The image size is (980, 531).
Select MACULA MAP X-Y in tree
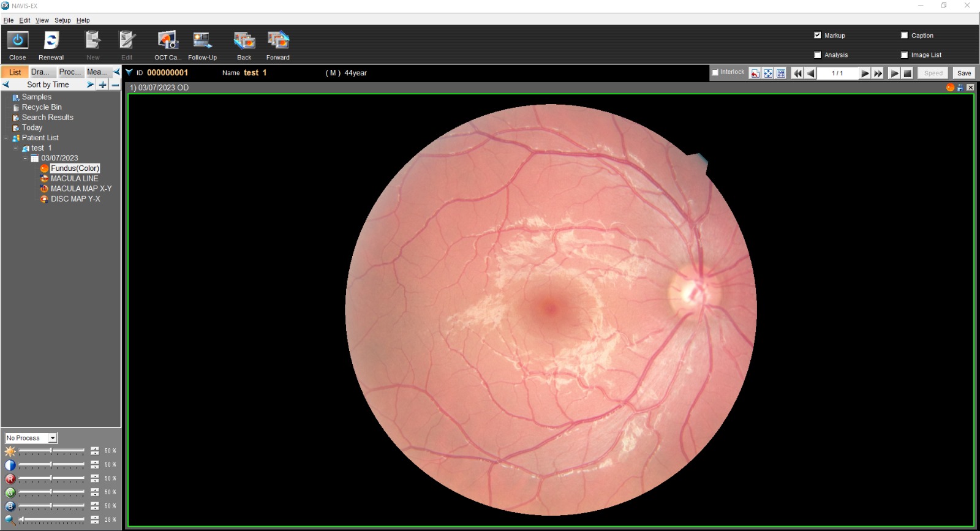81,189
